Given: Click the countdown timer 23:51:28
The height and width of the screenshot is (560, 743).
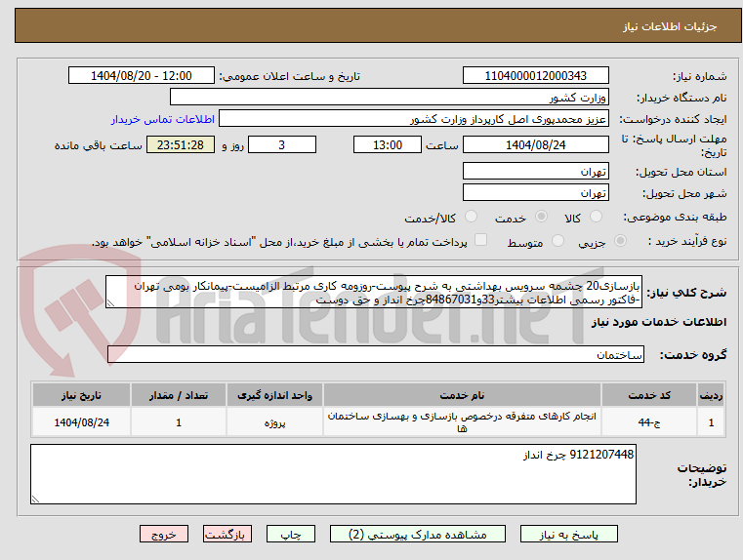Looking at the screenshot, I should 181,144.
